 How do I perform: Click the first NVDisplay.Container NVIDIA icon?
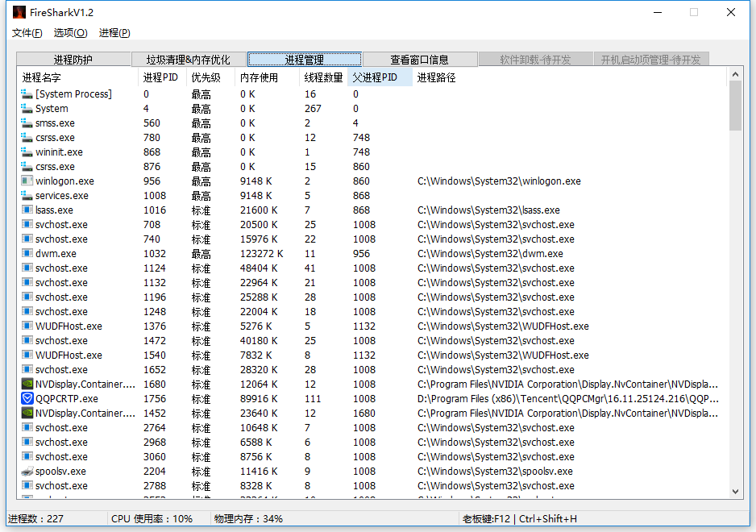(27, 384)
